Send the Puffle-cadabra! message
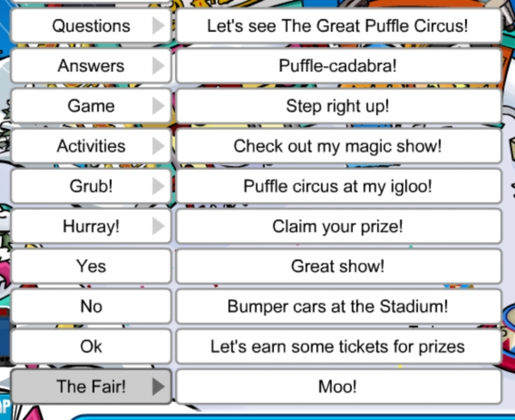The height and width of the screenshot is (420, 515). click(x=337, y=65)
